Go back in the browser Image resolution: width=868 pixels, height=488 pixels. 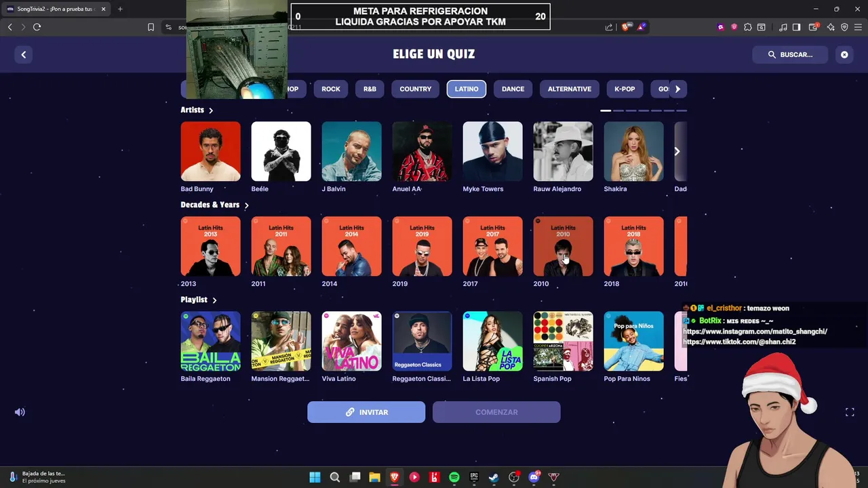[9, 27]
